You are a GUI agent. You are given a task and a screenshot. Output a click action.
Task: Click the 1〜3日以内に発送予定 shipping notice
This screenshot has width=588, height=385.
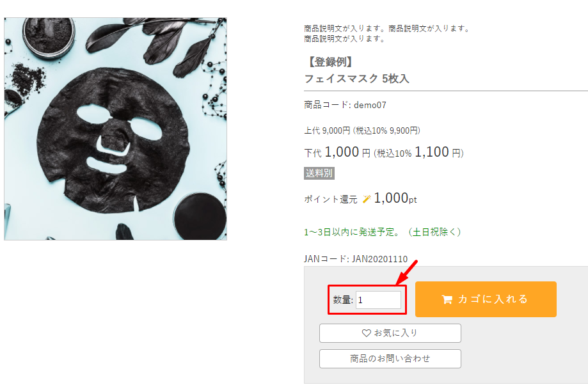(383, 232)
